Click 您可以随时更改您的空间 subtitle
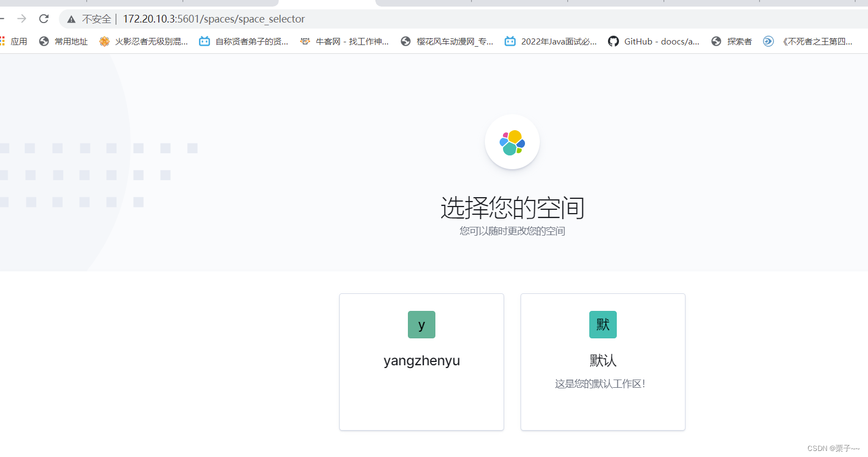 pyautogui.click(x=512, y=231)
